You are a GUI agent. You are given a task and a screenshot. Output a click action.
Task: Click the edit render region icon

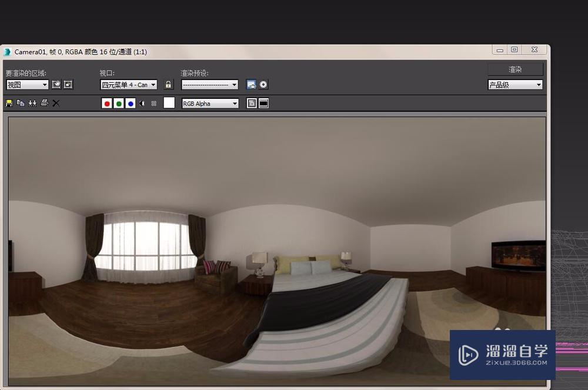(56, 84)
